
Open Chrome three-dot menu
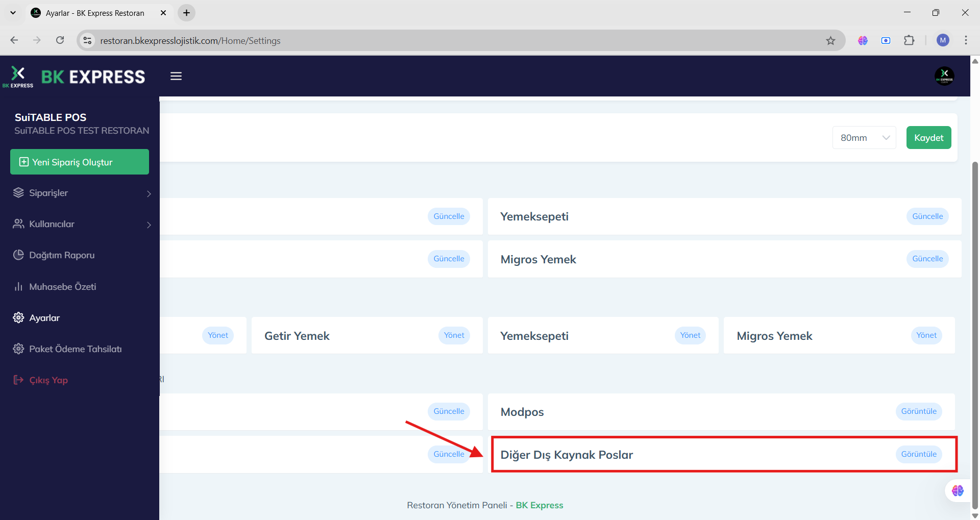[966, 40]
